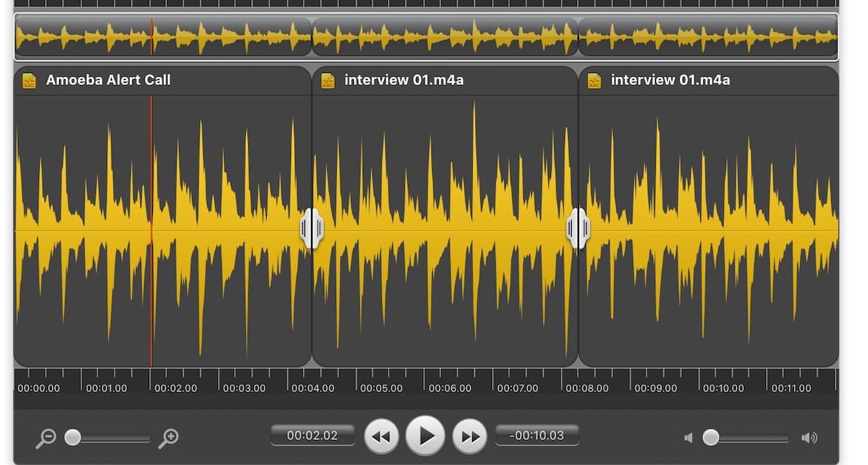The height and width of the screenshot is (465, 868).
Task: Click the volume slider knob
Action: pyautogui.click(x=711, y=438)
